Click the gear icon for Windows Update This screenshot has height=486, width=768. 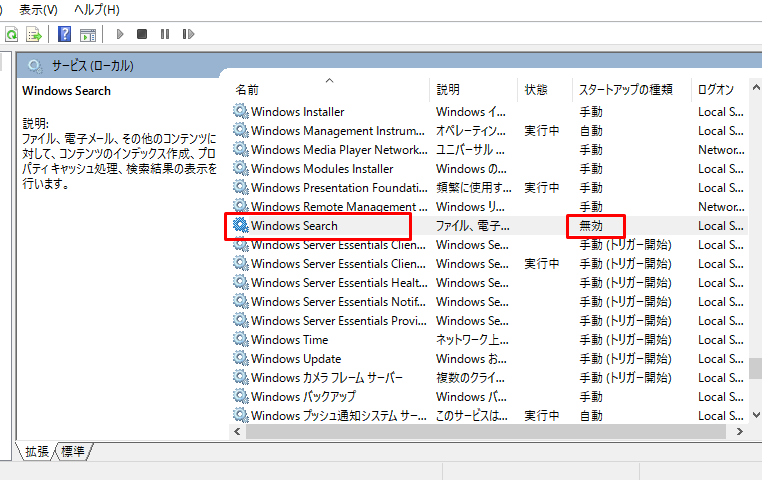pyautogui.click(x=240, y=358)
